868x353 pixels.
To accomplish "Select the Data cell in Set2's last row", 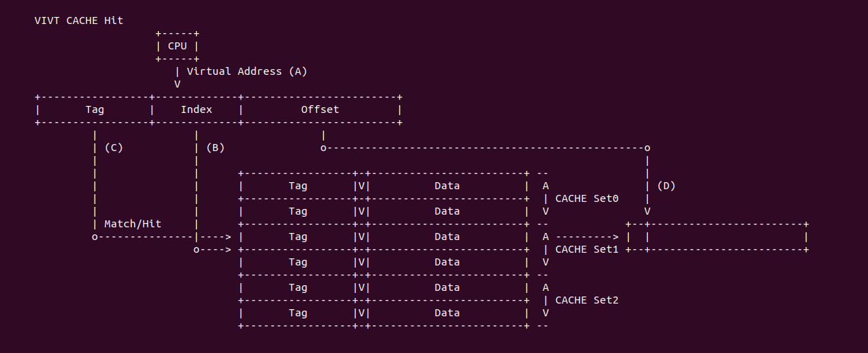I will click(447, 313).
